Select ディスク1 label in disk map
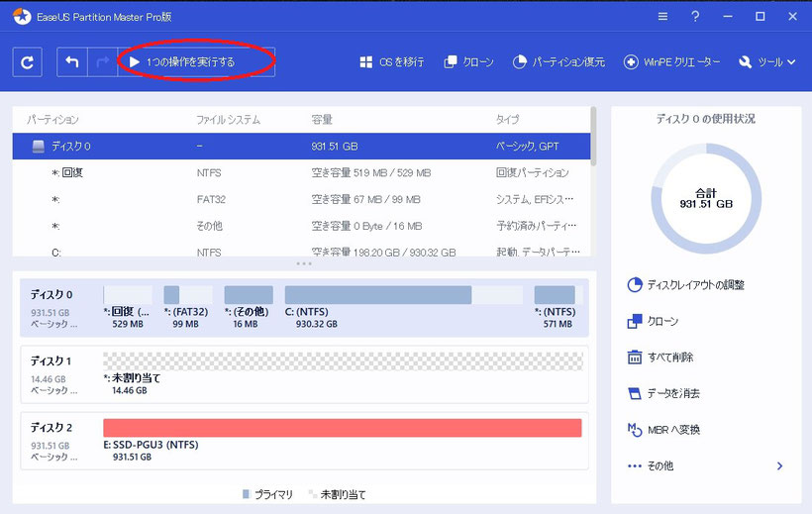 coord(51,360)
